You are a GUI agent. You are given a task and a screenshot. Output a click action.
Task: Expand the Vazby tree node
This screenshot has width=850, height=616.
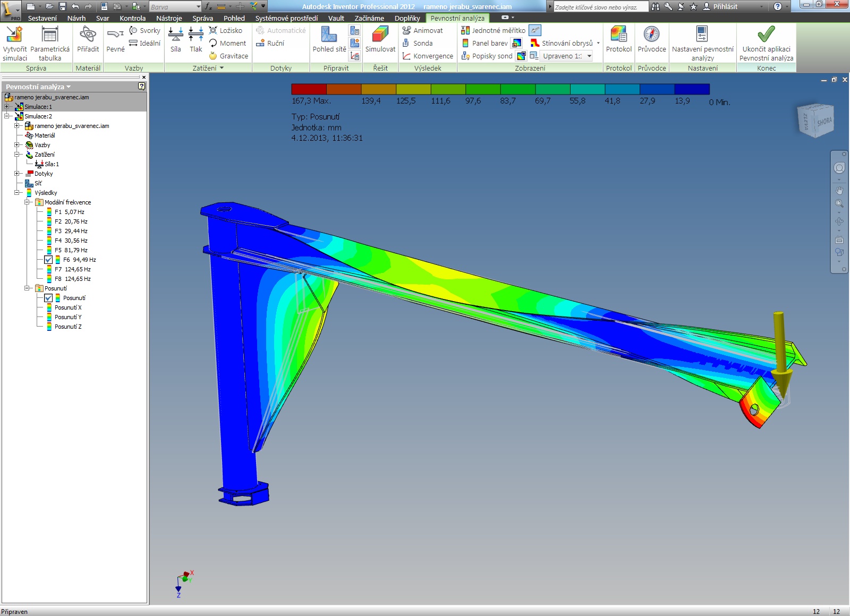coord(17,145)
